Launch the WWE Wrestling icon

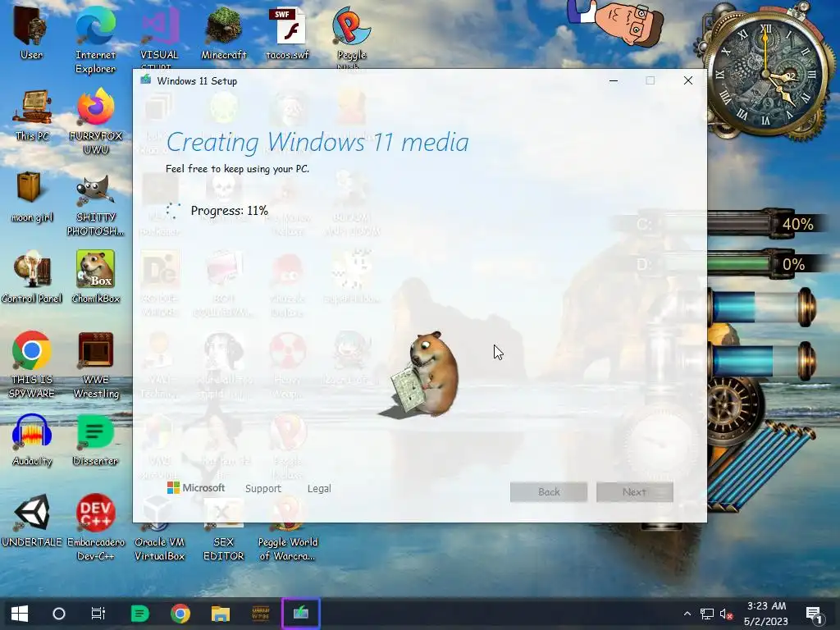tap(95, 364)
